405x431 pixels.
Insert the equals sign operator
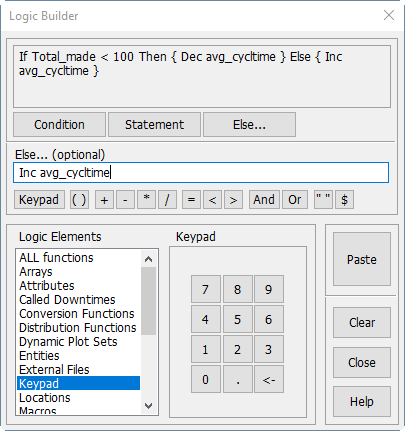tap(191, 200)
